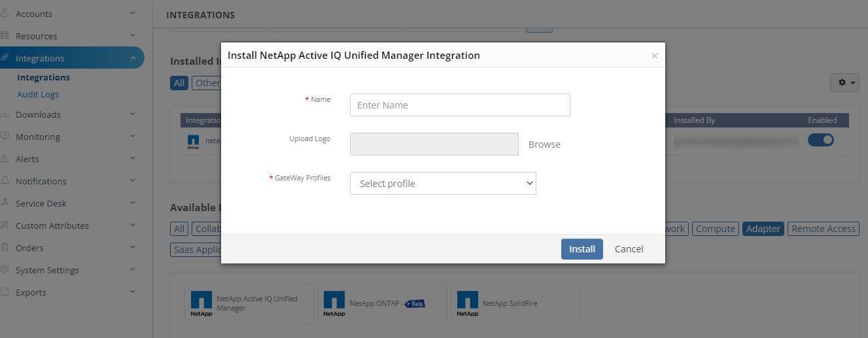Expand the Service Desk chevron

coord(133,203)
